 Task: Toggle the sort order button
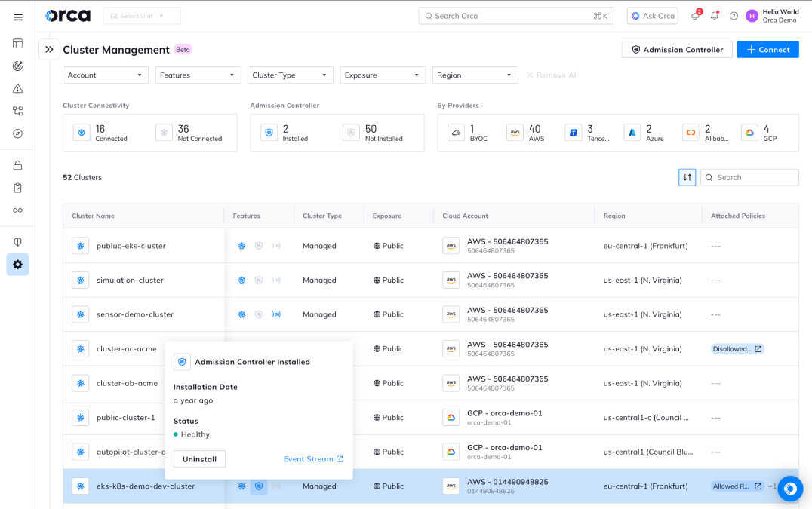(687, 177)
